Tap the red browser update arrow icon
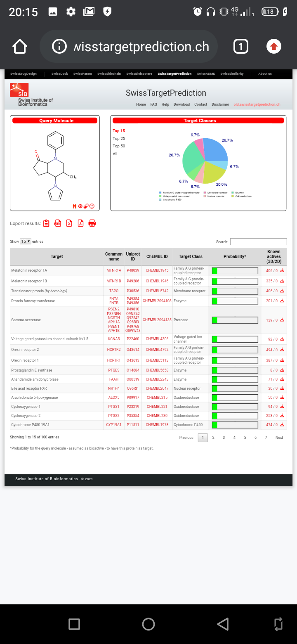 coord(273,47)
